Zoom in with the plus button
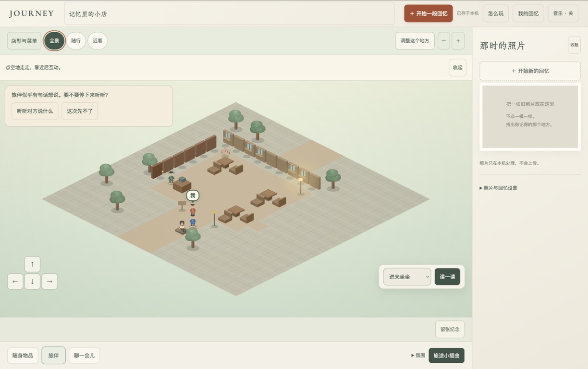 [458, 41]
